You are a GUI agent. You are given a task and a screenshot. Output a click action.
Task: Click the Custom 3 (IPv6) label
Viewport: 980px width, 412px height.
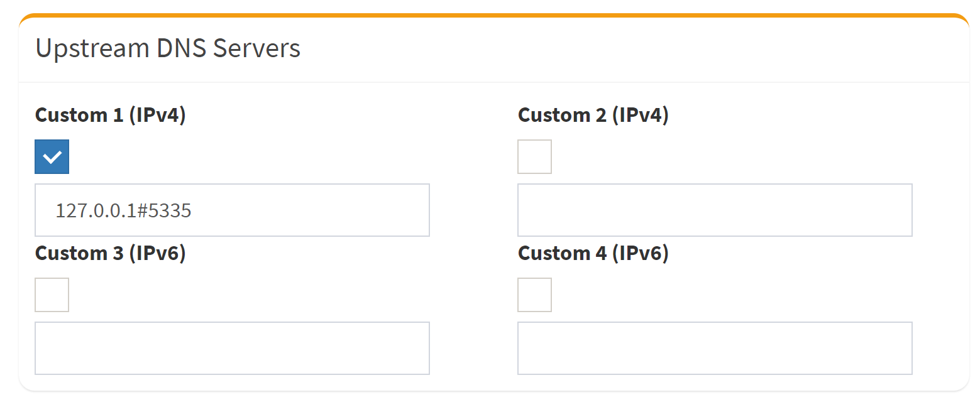tap(111, 253)
